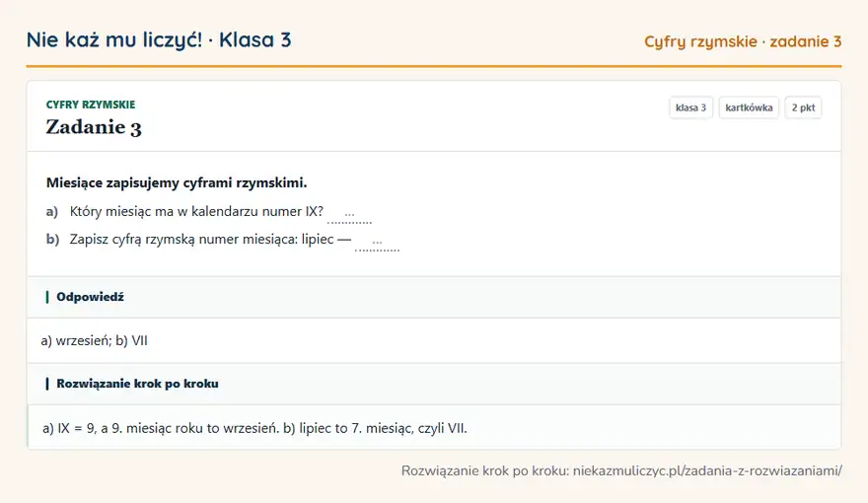This screenshot has width=868, height=503.
Task: Click the 'Zadanie 3' heading
Action: (94, 127)
